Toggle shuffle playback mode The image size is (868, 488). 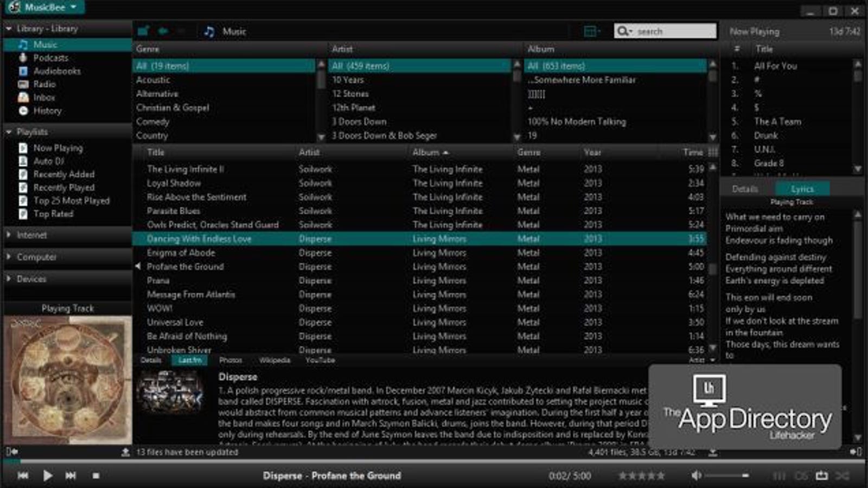tap(842, 476)
